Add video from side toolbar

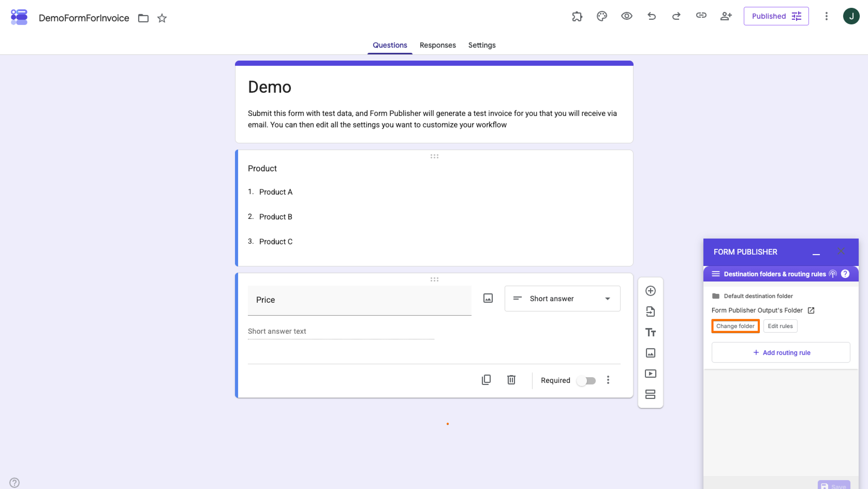(x=650, y=373)
